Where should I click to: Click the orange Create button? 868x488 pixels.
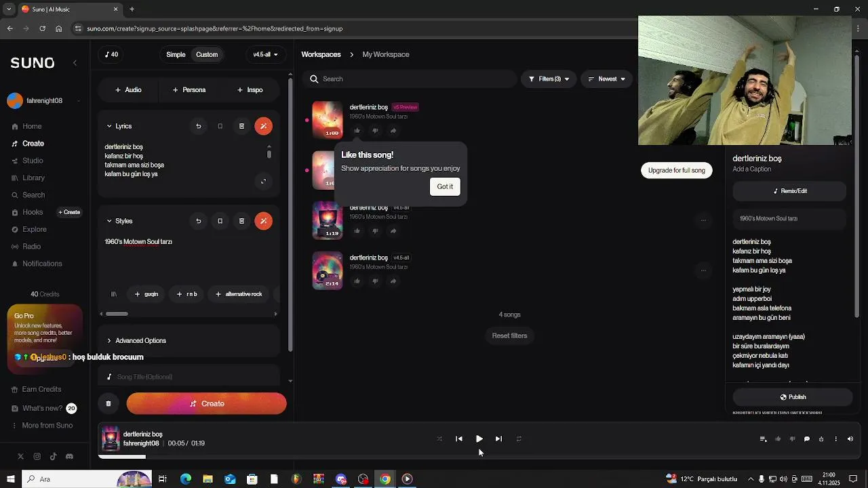[x=206, y=403]
